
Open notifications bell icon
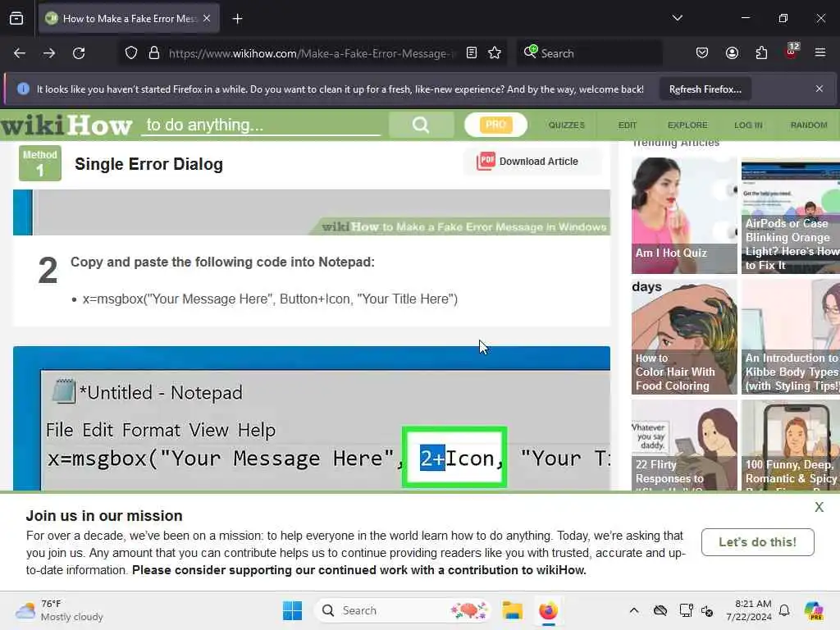click(784, 610)
